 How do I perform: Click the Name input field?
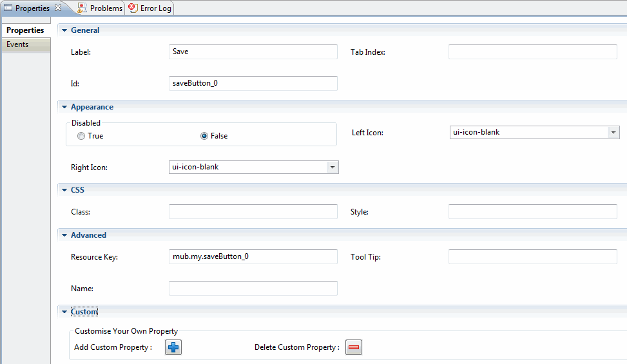[253, 289]
